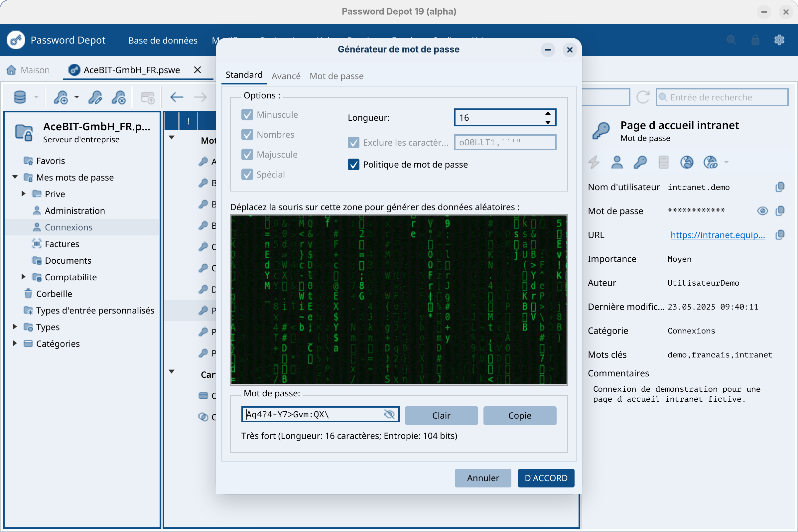Click the back navigation arrow
This screenshot has height=532, width=798.
pyautogui.click(x=177, y=97)
